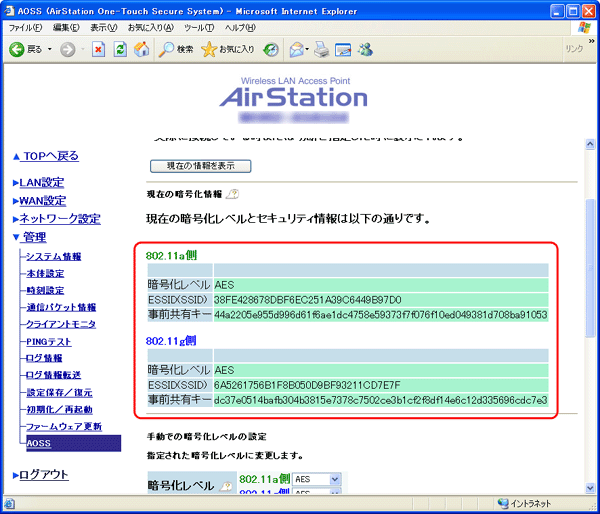Screen dimensions: 600x514
Task: Click help icon next to 現在の暗号化情報
Action: point(232,194)
